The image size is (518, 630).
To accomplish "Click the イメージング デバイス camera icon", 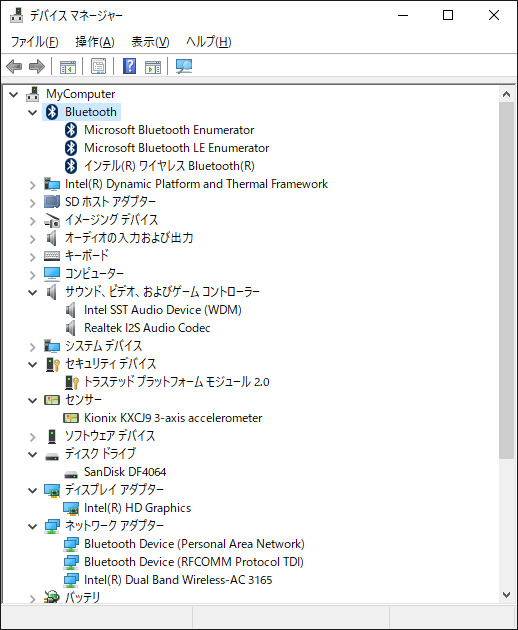I will [52, 220].
